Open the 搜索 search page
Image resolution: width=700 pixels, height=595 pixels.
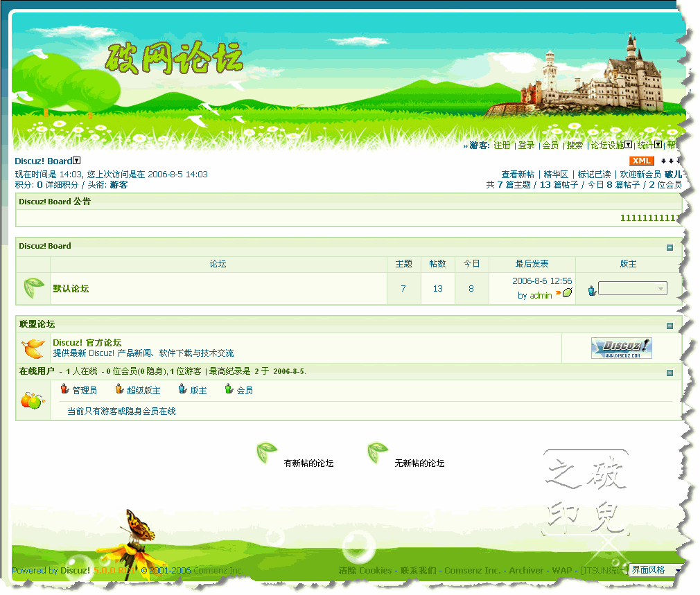(575, 145)
